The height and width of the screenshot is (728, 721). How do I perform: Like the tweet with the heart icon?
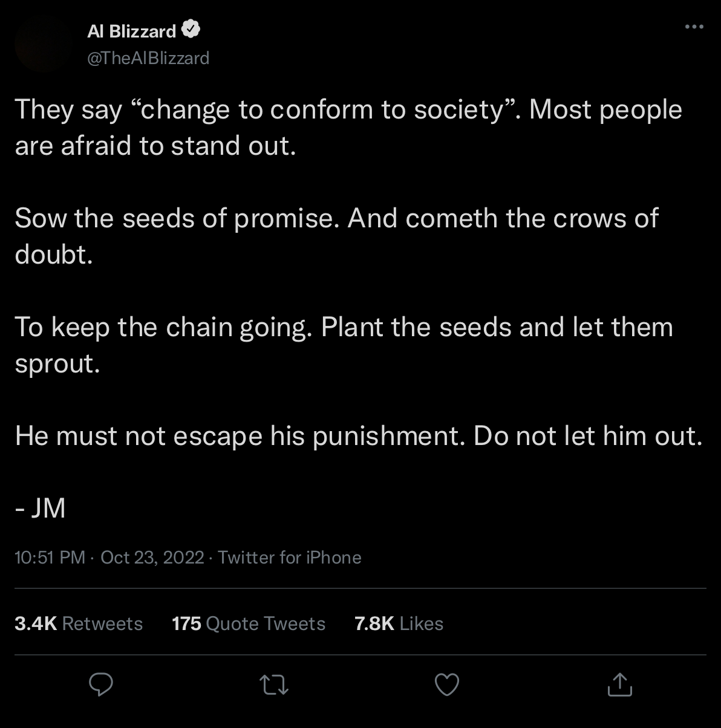pos(447,684)
